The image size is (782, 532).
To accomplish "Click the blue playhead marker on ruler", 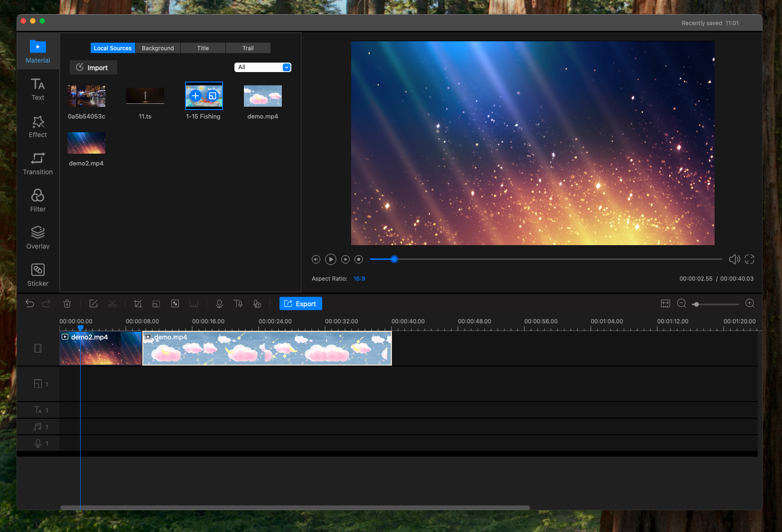I will [x=81, y=328].
